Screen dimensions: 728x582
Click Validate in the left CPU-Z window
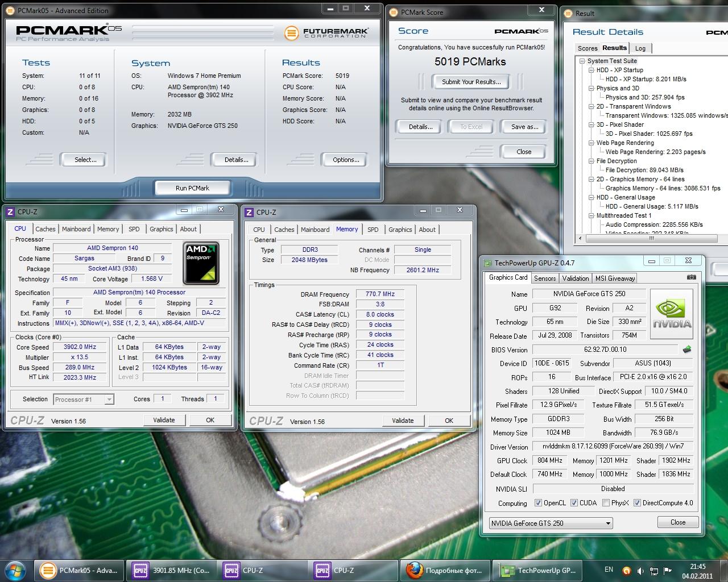pos(164,420)
